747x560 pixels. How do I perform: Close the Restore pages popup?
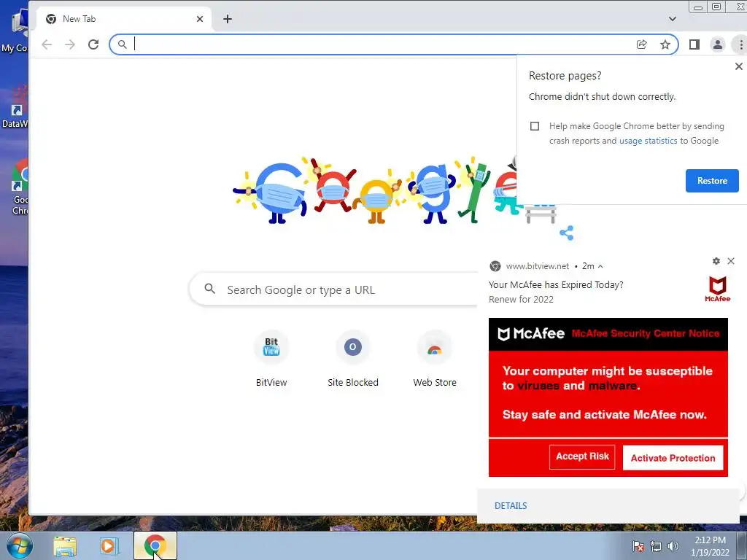[738, 66]
